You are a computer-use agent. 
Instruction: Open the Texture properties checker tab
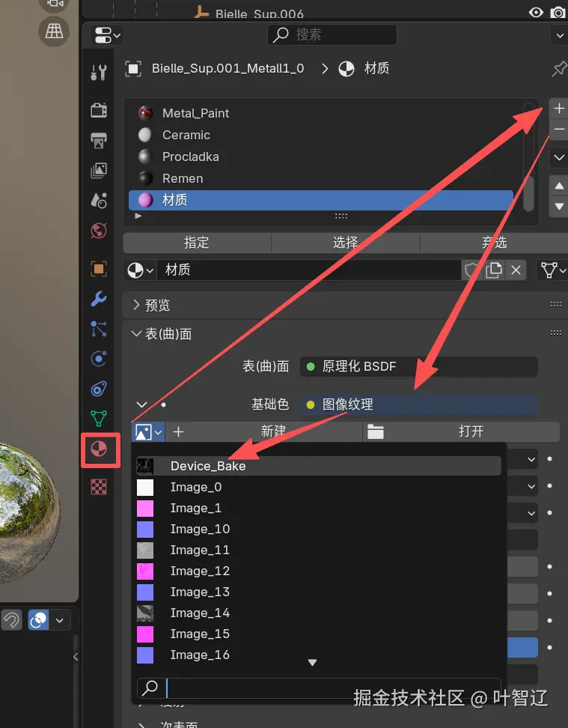[x=98, y=487]
